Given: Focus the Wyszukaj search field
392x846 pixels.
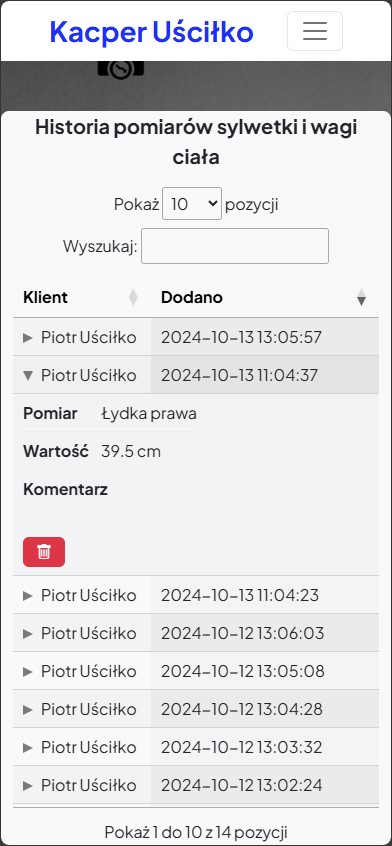Looking at the screenshot, I should tap(235, 246).
